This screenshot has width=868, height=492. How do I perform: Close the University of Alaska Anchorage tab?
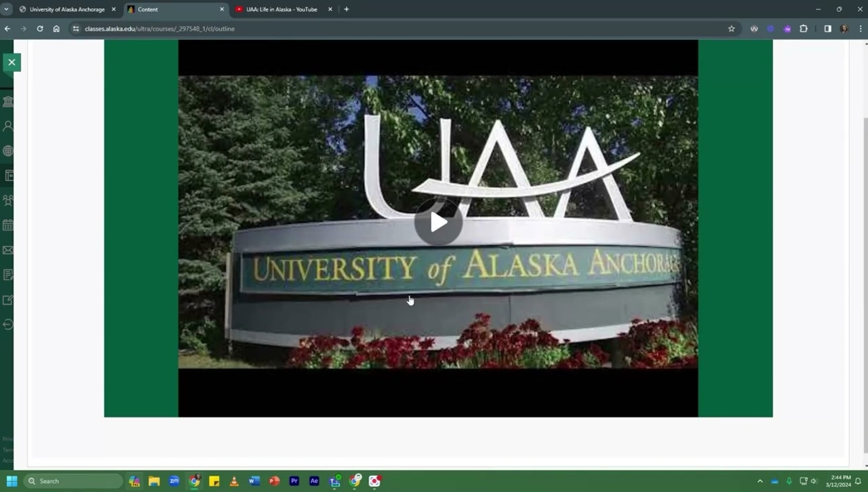click(x=113, y=10)
